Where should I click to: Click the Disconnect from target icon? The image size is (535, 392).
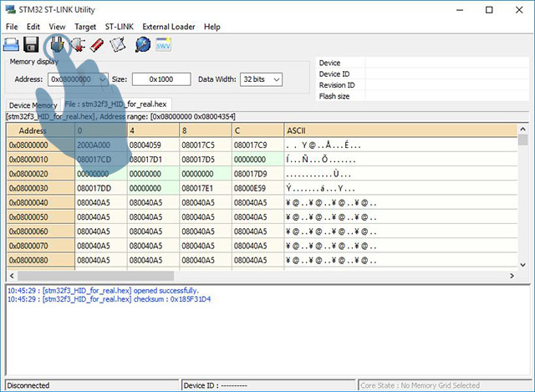[78, 44]
